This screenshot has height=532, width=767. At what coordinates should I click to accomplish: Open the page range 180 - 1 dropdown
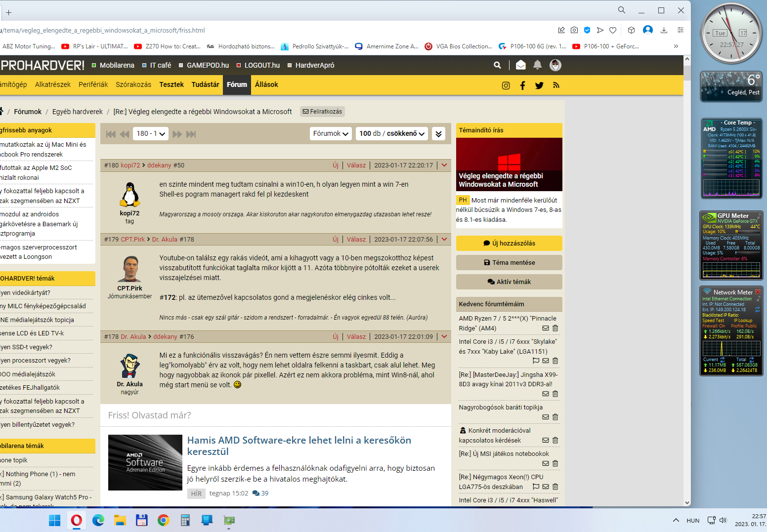(151, 134)
